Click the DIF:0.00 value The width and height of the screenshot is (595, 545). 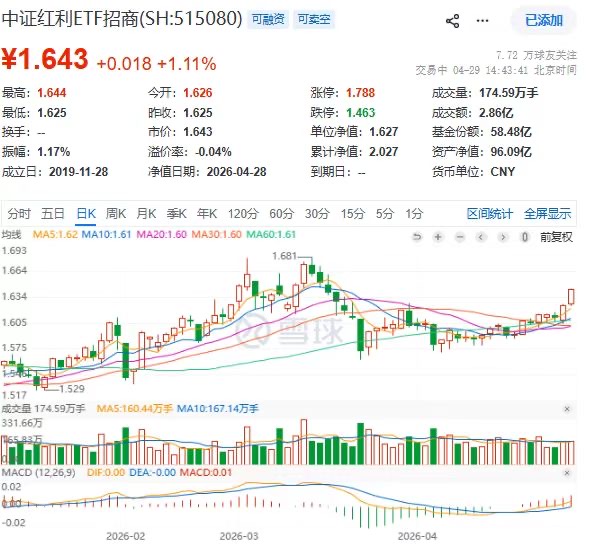[x=106, y=473]
